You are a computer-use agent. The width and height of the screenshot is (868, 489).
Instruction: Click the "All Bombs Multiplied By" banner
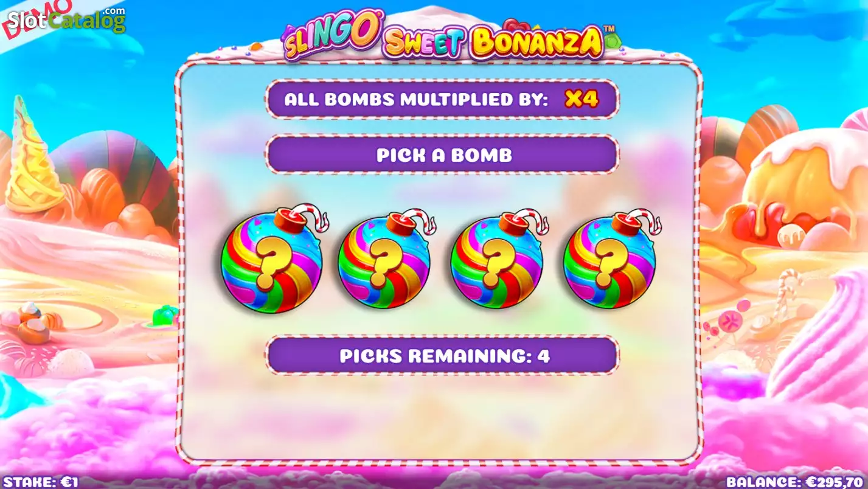click(x=442, y=99)
